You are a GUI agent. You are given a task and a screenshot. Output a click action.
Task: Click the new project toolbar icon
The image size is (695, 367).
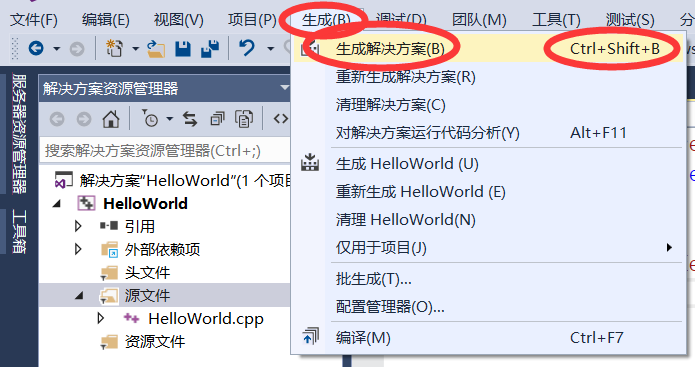pyautogui.click(x=114, y=48)
